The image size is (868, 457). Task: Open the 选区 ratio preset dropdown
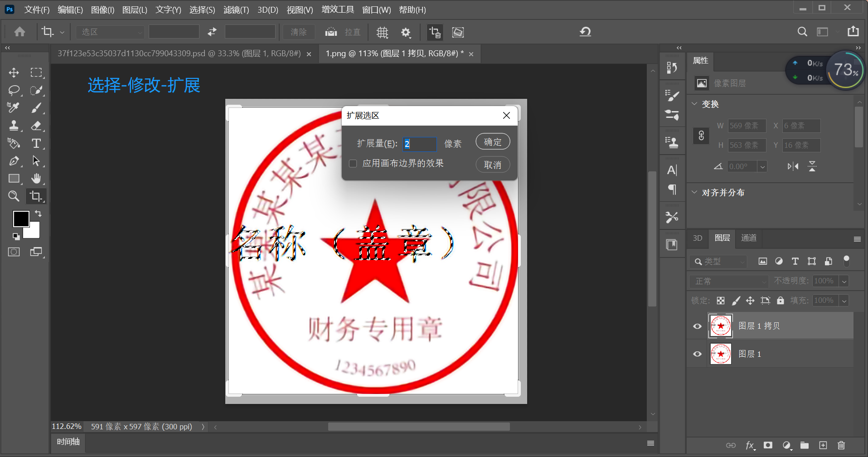pyautogui.click(x=110, y=32)
